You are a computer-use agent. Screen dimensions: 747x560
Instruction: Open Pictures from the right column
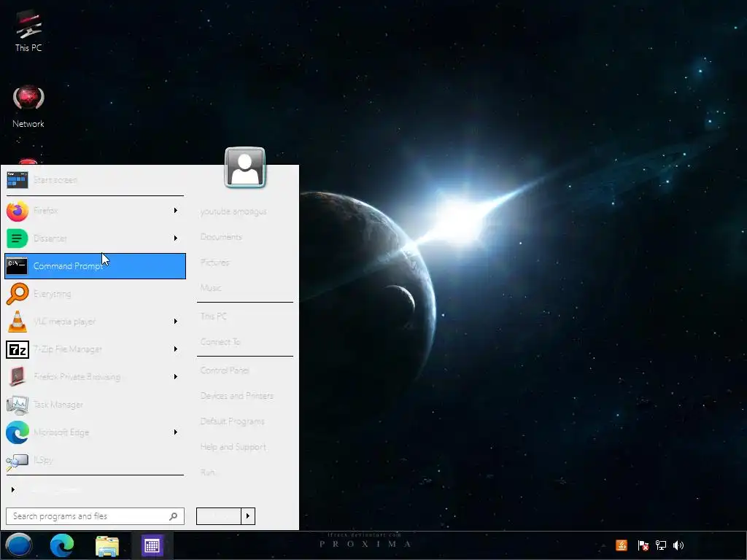(215, 262)
